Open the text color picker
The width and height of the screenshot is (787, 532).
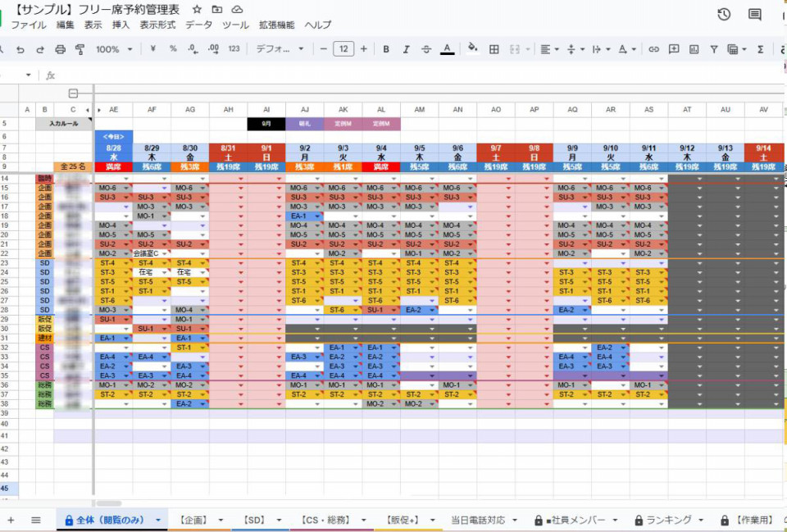coord(447,49)
